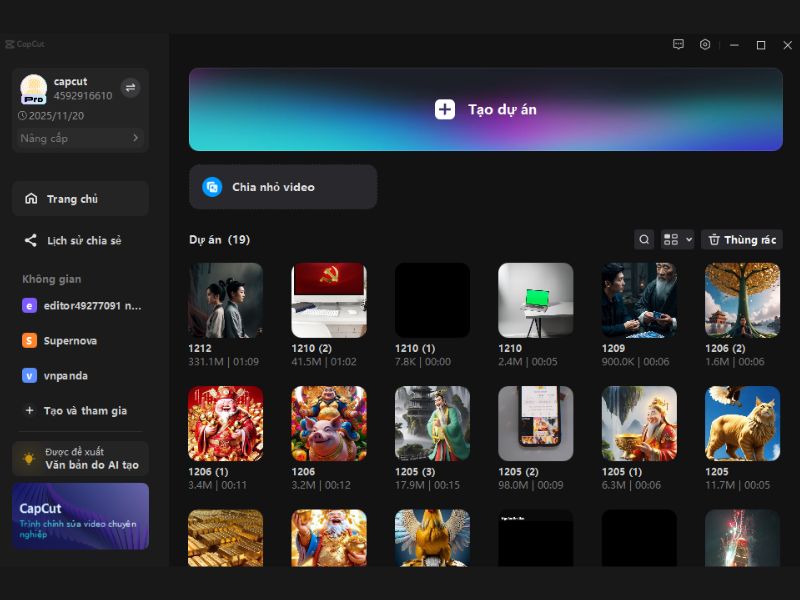This screenshot has height=600, width=800.
Task: Open the gold bars project thumbnail
Action: [x=226, y=538]
